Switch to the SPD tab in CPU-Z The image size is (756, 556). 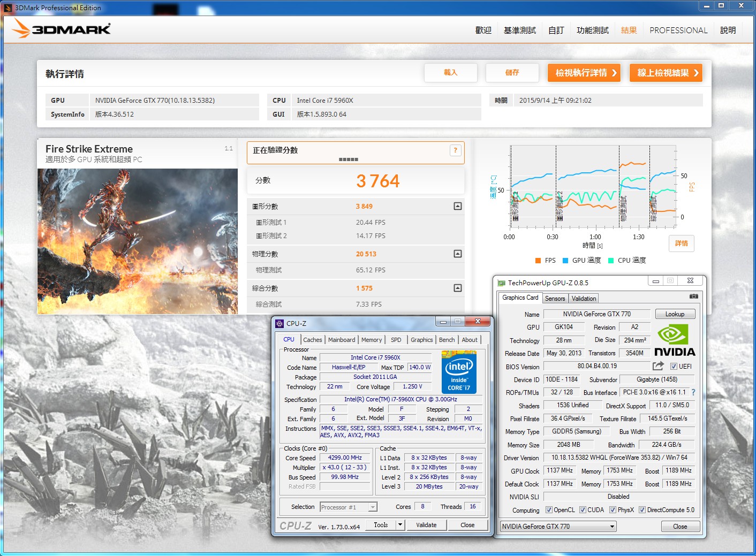click(x=396, y=340)
